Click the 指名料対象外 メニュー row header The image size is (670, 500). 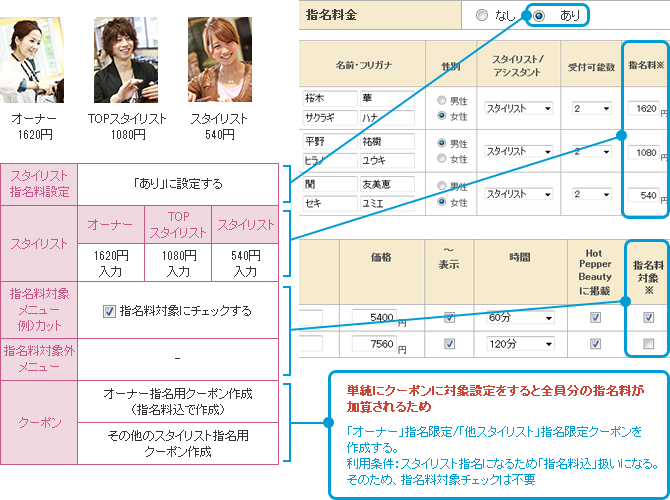pos(39,359)
